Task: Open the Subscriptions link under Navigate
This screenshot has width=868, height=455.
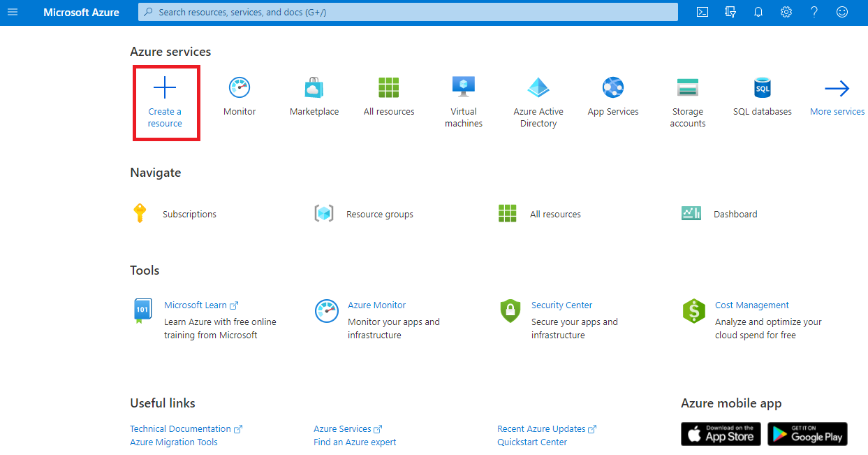Action: 189,215
